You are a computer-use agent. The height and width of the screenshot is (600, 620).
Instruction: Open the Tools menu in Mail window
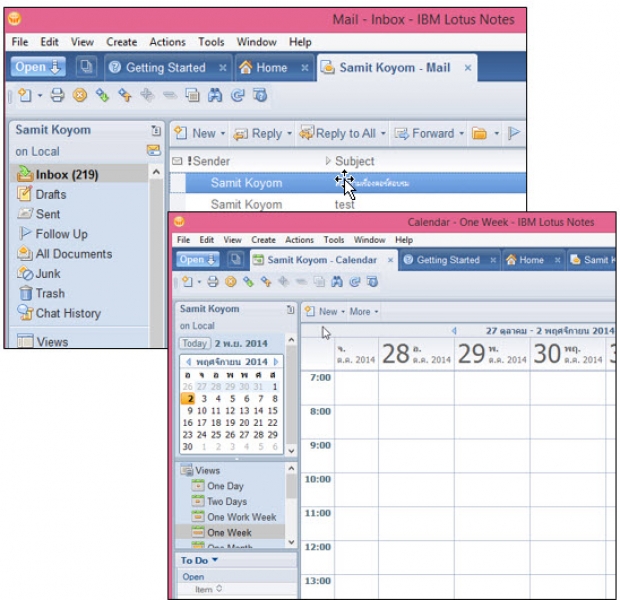tap(211, 42)
